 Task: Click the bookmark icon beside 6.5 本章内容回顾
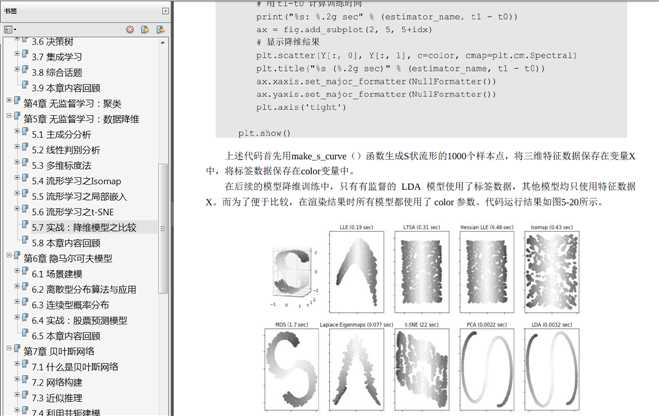click(25, 334)
